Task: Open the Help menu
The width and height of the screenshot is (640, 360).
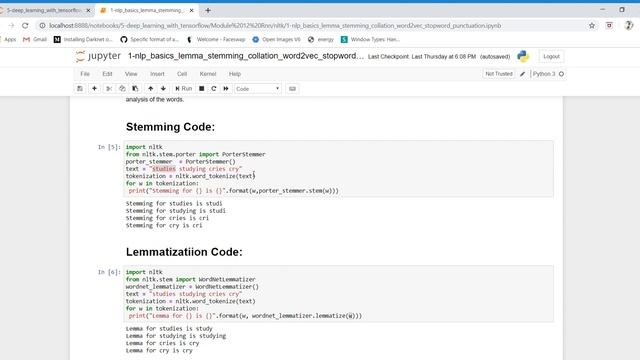Action: click(x=235, y=74)
